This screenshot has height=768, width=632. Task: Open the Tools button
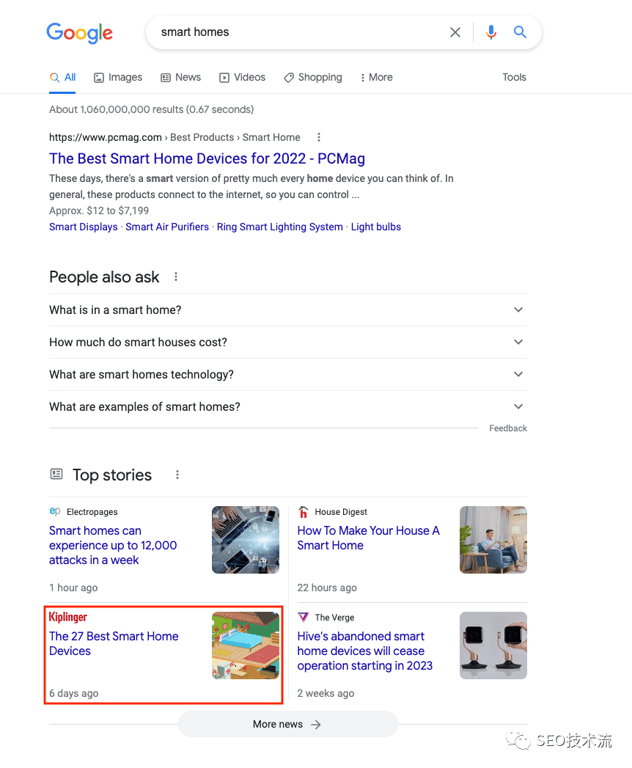[x=514, y=77]
